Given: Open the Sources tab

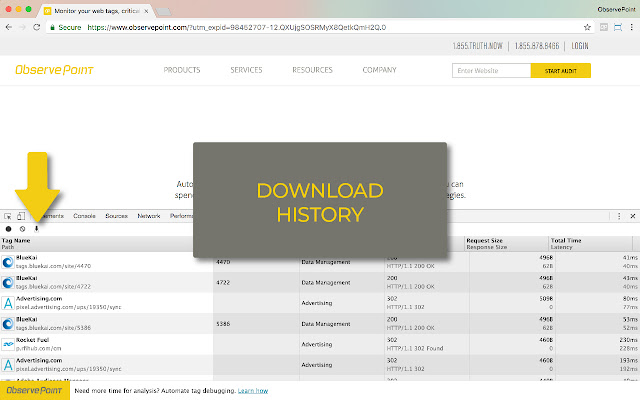Looking at the screenshot, I should 116,215.
